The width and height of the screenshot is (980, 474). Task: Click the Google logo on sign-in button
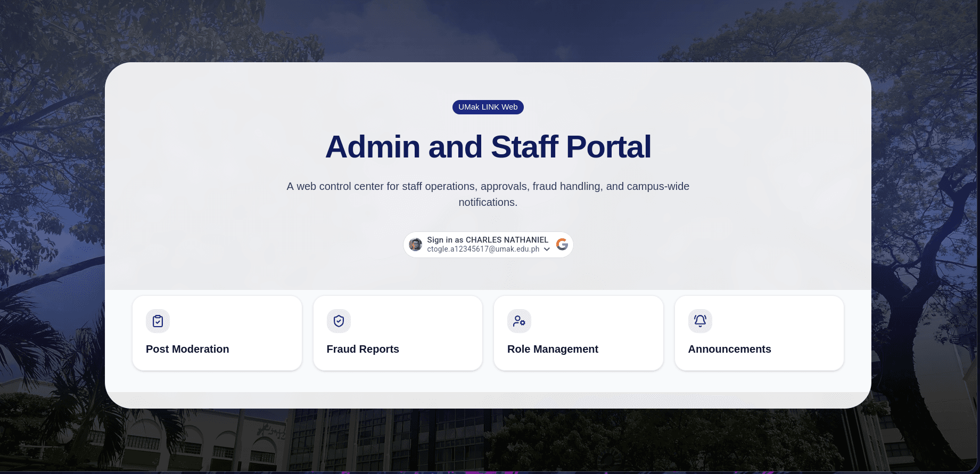[562, 244]
